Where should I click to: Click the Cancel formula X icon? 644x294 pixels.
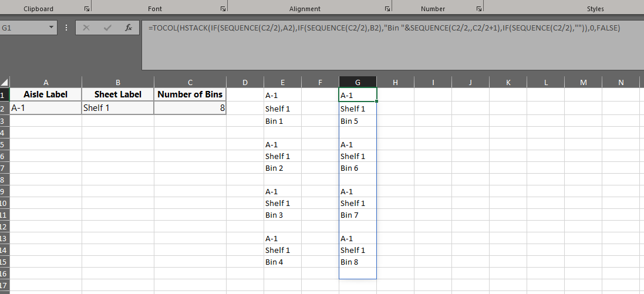[x=86, y=28]
